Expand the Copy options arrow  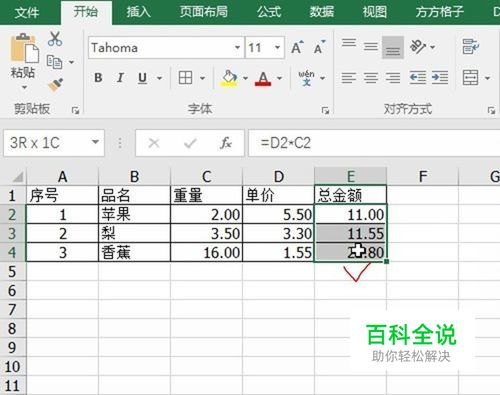pyautogui.click(x=71, y=62)
